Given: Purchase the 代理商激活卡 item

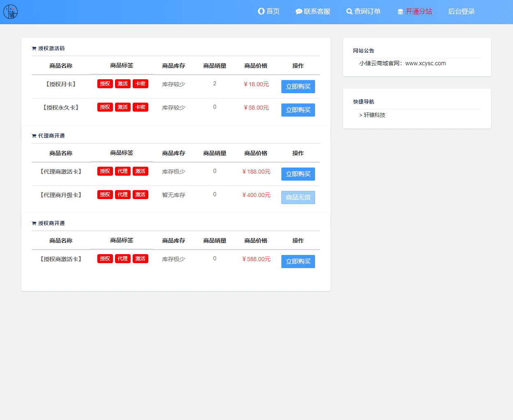Looking at the screenshot, I should pos(298,174).
